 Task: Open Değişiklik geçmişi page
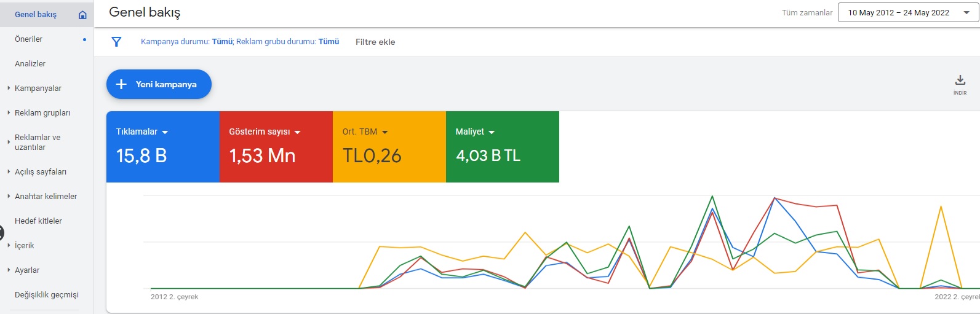[x=47, y=295]
